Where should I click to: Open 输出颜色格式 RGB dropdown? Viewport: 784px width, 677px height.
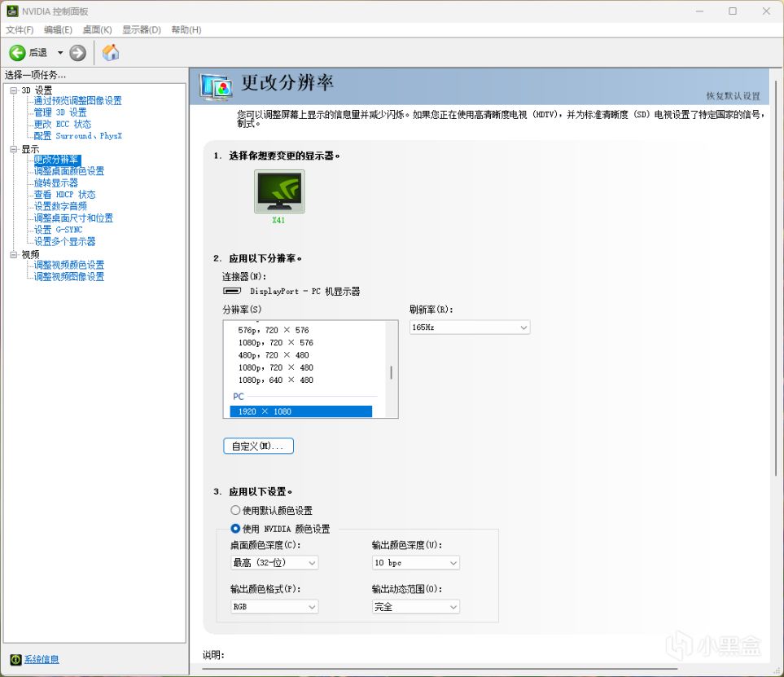[274, 607]
